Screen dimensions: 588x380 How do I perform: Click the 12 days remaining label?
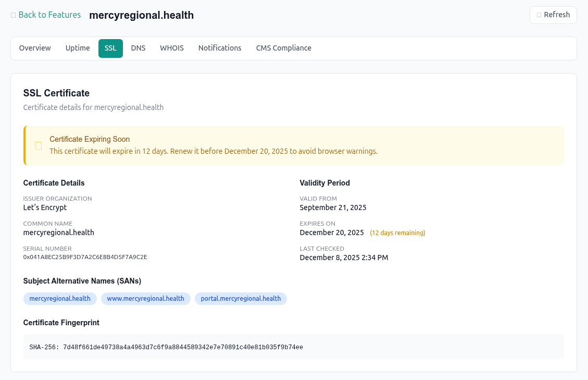[x=397, y=232]
